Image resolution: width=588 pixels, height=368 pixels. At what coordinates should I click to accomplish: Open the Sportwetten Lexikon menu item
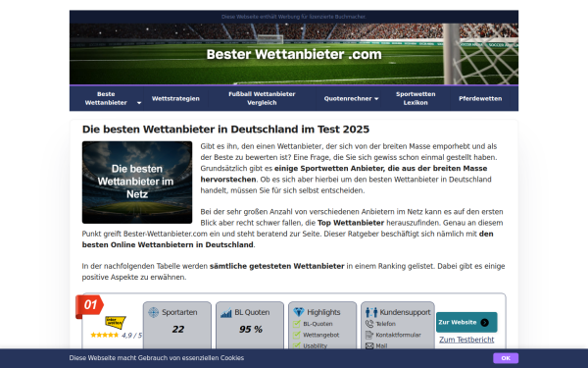416,98
